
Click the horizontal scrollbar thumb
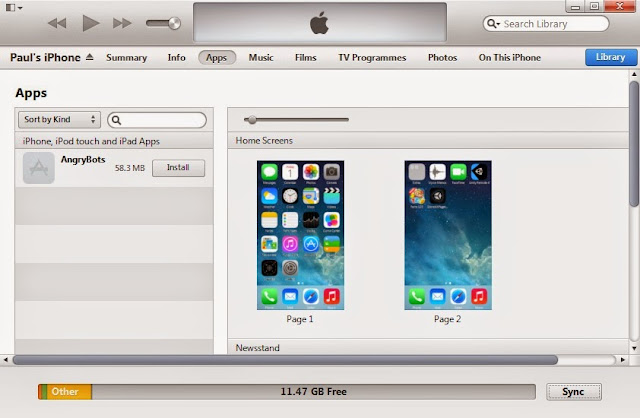(x=285, y=360)
